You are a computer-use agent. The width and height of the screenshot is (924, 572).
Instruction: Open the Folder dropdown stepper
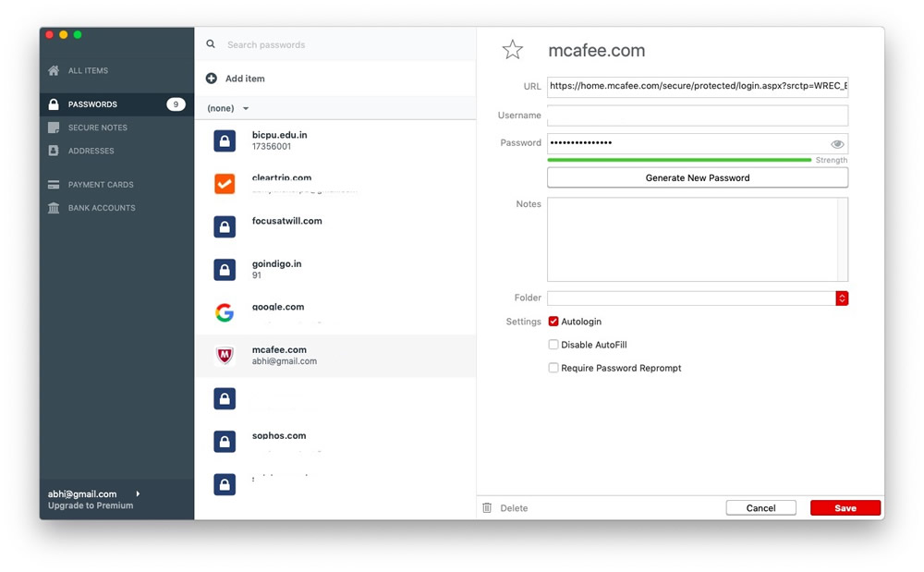842,298
